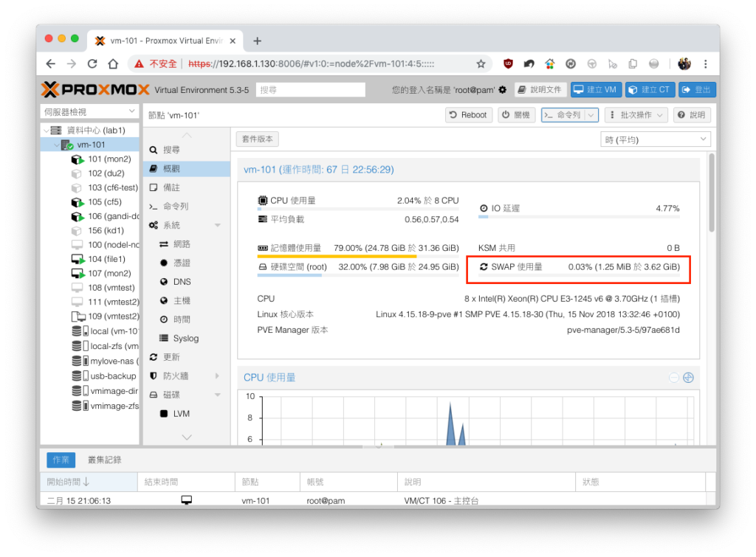Viewport: 756px width, 557px height.
Task: Click the browser forward arrow
Action: (72, 63)
